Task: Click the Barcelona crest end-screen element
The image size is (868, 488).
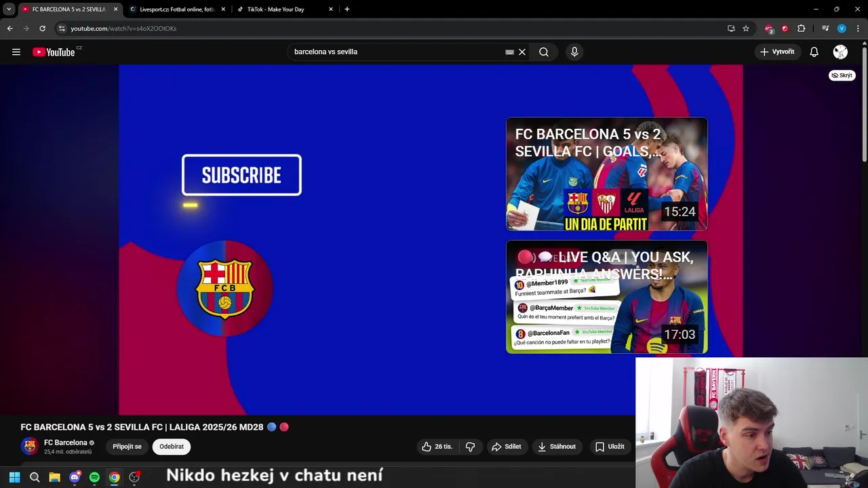Action: coord(225,288)
